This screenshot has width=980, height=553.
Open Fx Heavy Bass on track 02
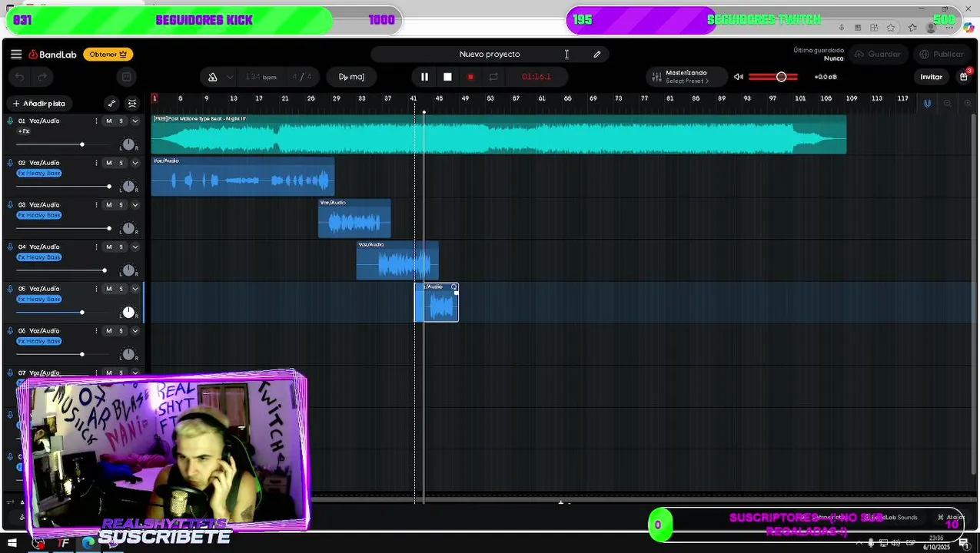(38, 173)
